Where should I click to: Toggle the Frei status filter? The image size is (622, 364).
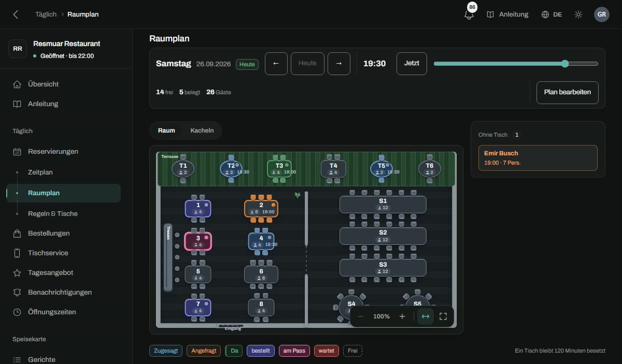(x=352, y=351)
